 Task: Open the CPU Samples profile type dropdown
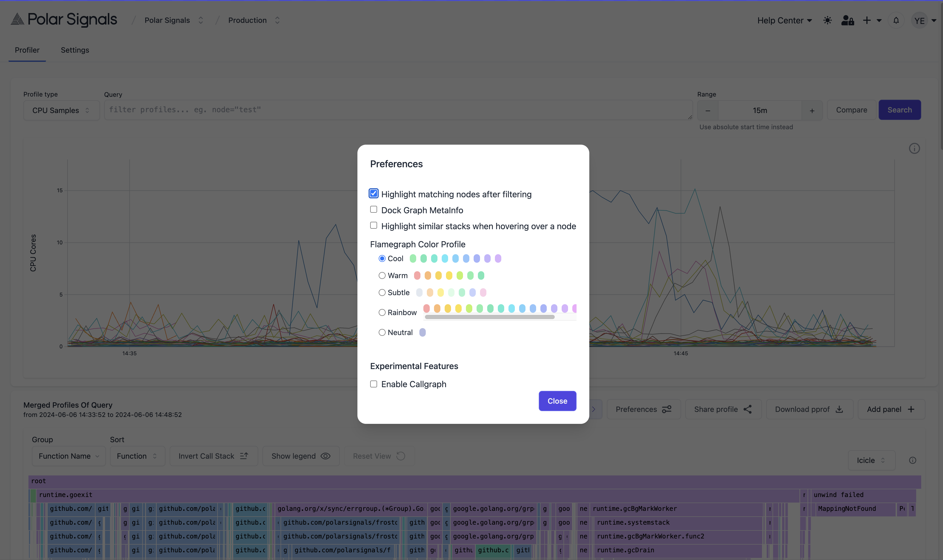(x=61, y=110)
